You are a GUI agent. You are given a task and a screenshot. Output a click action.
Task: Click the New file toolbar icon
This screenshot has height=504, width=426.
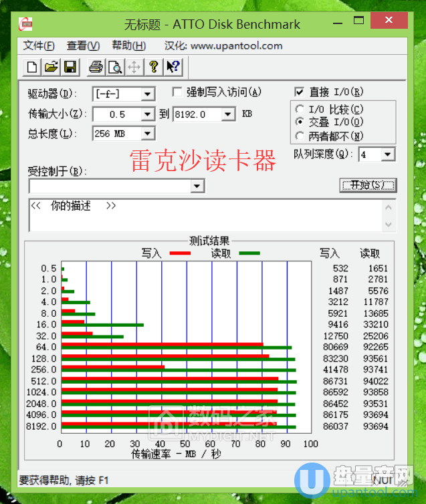coord(31,67)
